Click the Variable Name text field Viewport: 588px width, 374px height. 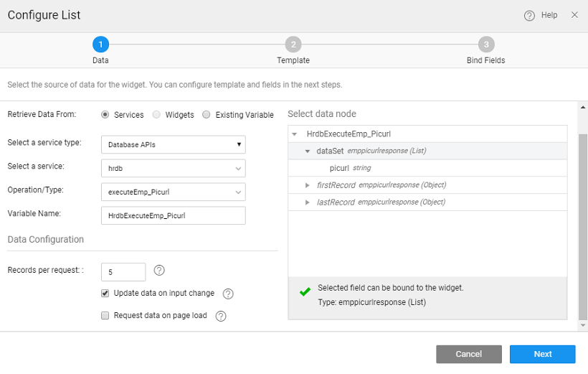pyautogui.click(x=174, y=215)
